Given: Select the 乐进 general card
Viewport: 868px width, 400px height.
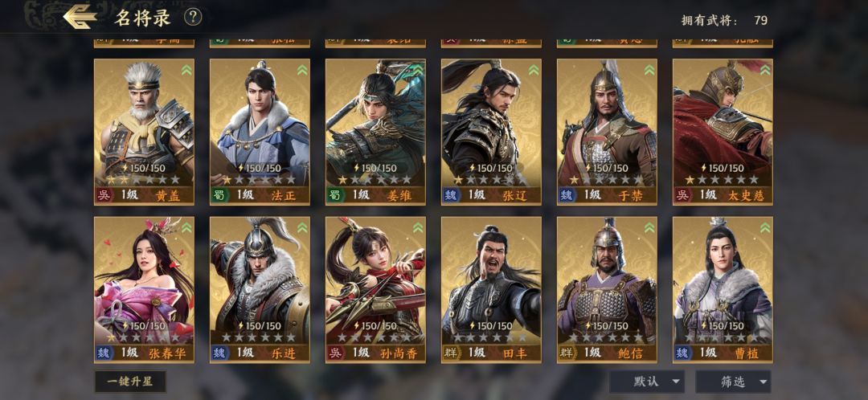Looking at the screenshot, I should click(260, 289).
